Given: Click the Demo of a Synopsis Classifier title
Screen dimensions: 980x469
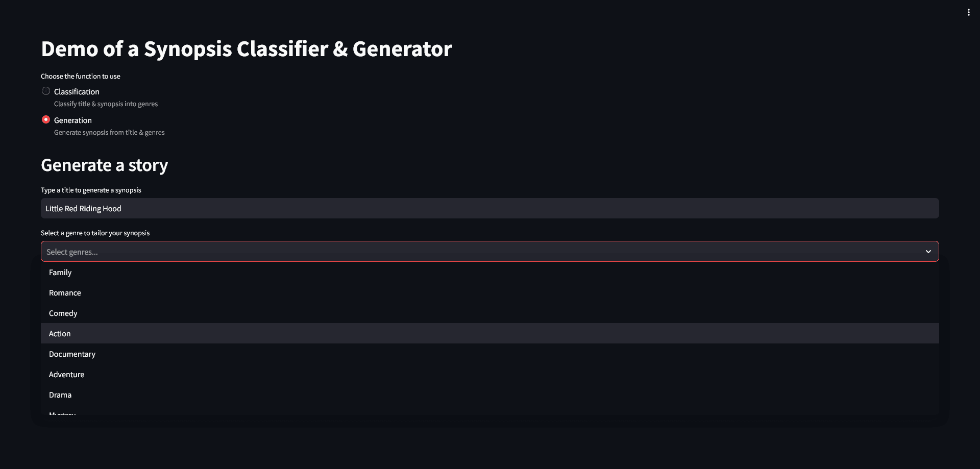Looking at the screenshot, I should [x=246, y=49].
